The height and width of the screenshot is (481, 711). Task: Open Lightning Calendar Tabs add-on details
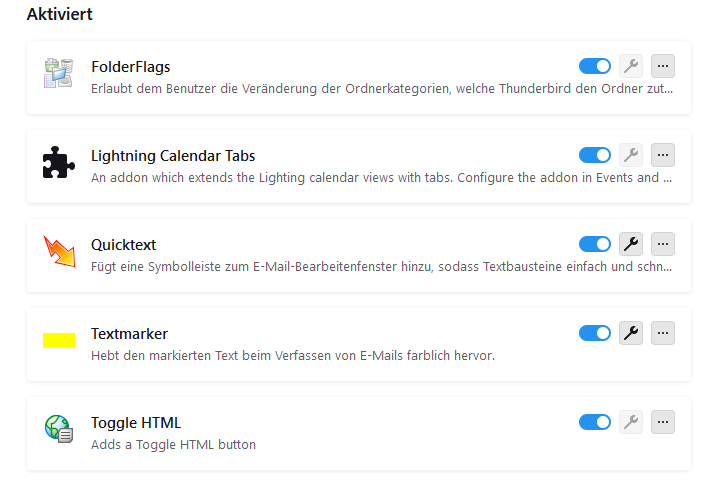pos(172,156)
